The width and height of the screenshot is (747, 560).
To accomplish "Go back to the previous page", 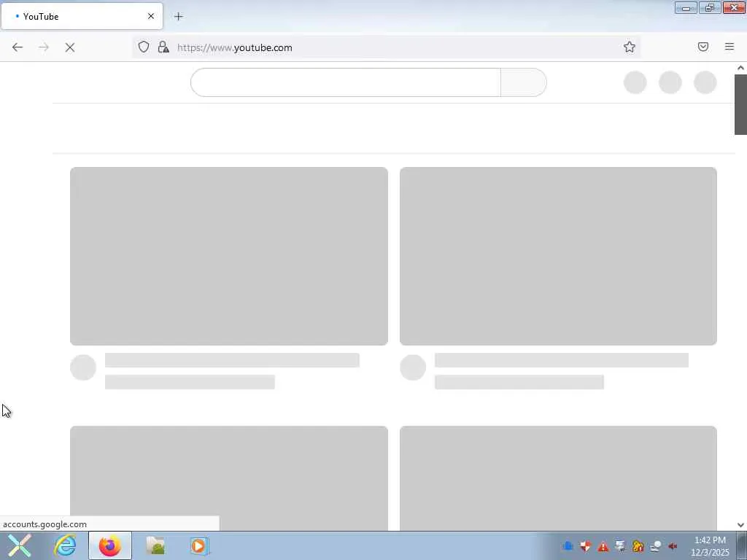I will point(18,47).
